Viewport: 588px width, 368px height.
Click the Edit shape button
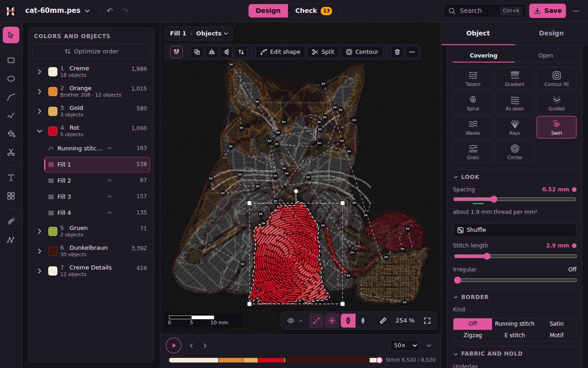point(280,52)
